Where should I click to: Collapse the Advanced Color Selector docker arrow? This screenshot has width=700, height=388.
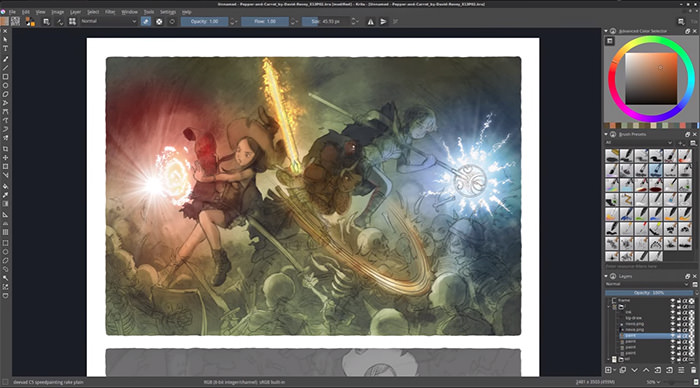[x=606, y=31]
